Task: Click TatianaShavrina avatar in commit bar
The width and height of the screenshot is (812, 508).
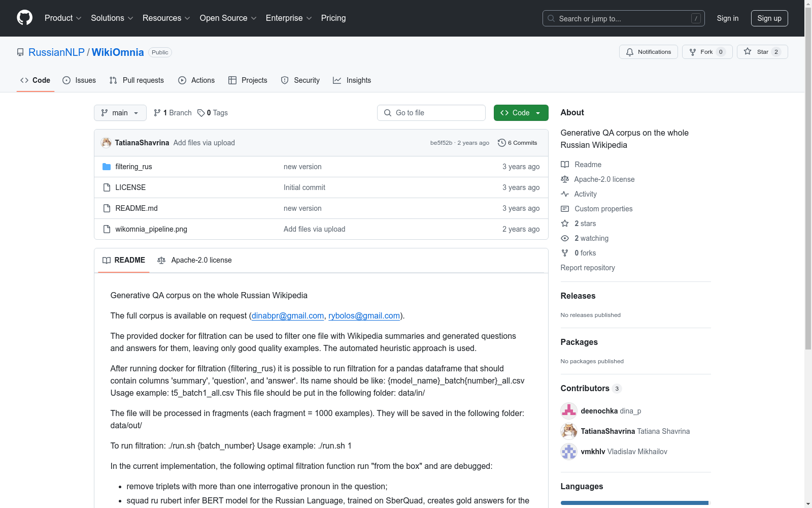Action: pos(106,143)
